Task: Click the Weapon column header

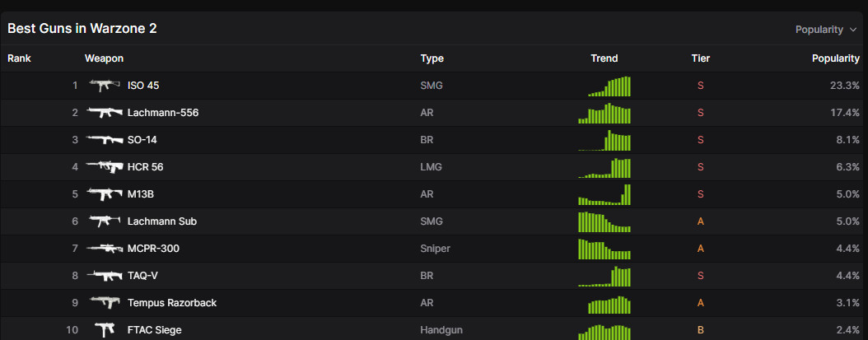Action: [104, 58]
